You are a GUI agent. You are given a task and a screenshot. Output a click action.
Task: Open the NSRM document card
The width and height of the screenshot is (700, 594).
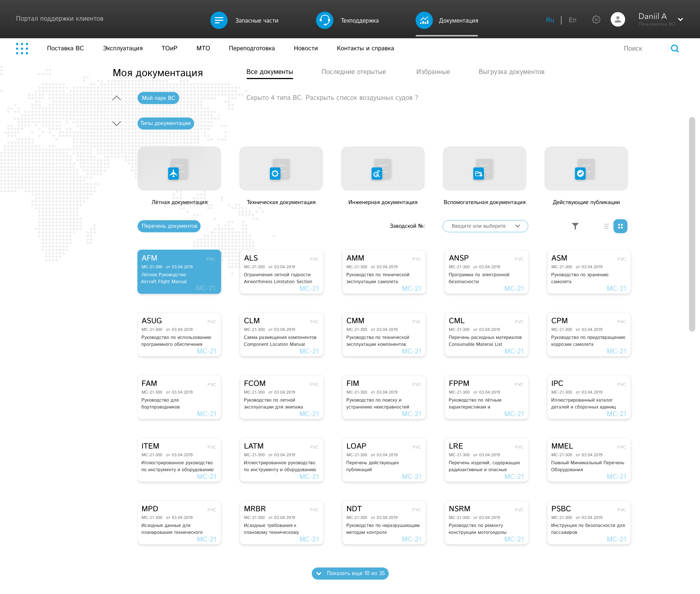tap(486, 522)
